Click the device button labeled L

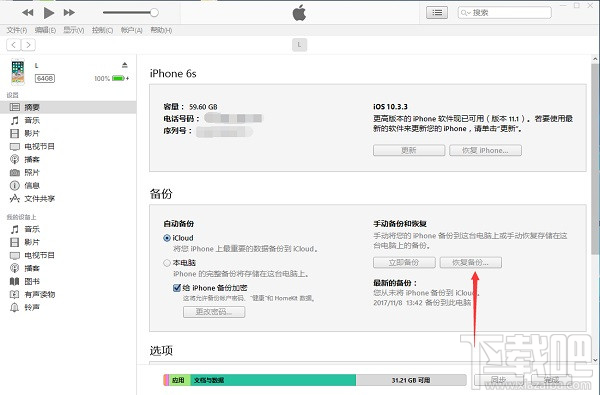point(299,45)
